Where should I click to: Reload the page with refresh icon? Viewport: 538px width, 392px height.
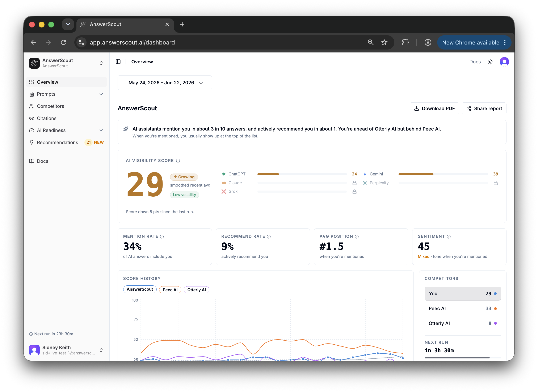(63, 42)
